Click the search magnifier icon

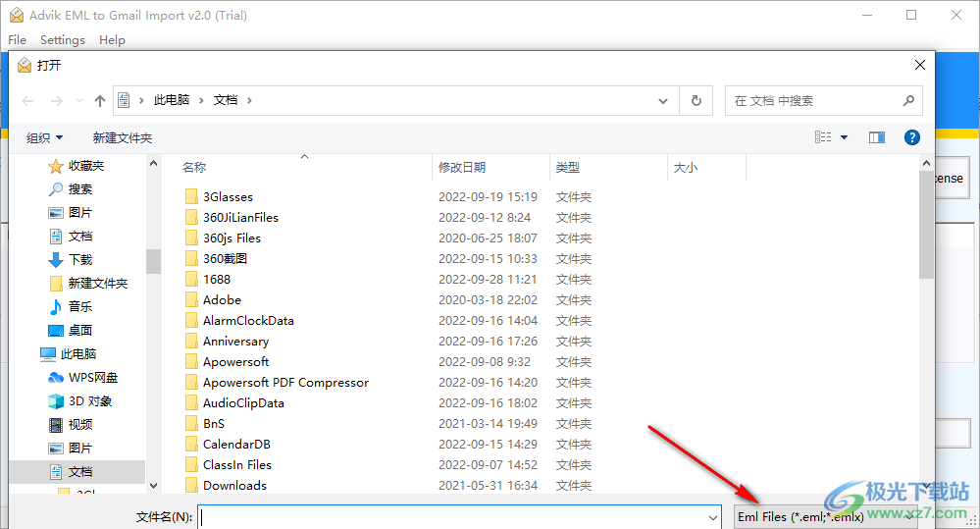[x=908, y=101]
